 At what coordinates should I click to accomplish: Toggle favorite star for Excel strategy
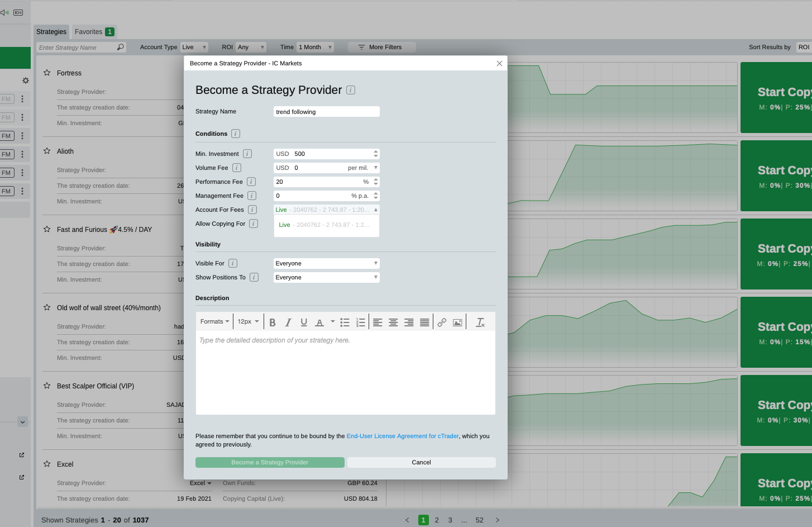(x=47, y=464)
